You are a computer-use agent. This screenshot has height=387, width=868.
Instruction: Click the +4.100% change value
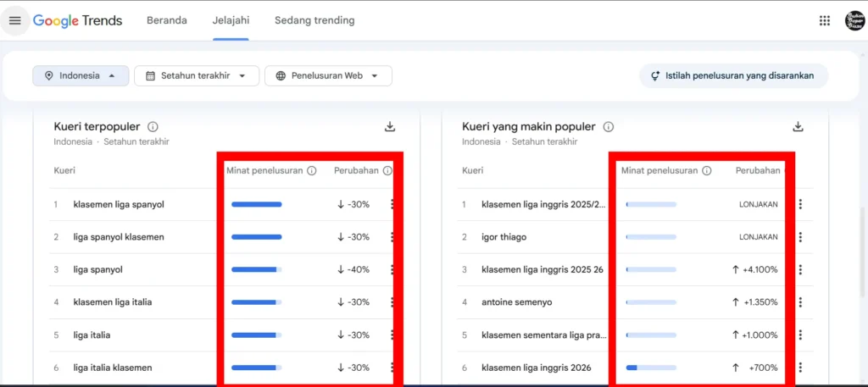754,270
